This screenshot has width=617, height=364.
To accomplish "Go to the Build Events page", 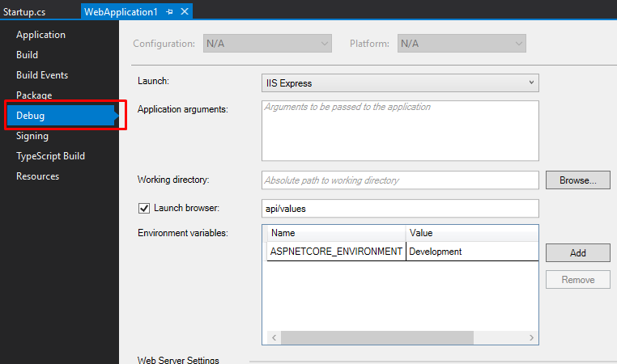I will [x=42, y=75].
